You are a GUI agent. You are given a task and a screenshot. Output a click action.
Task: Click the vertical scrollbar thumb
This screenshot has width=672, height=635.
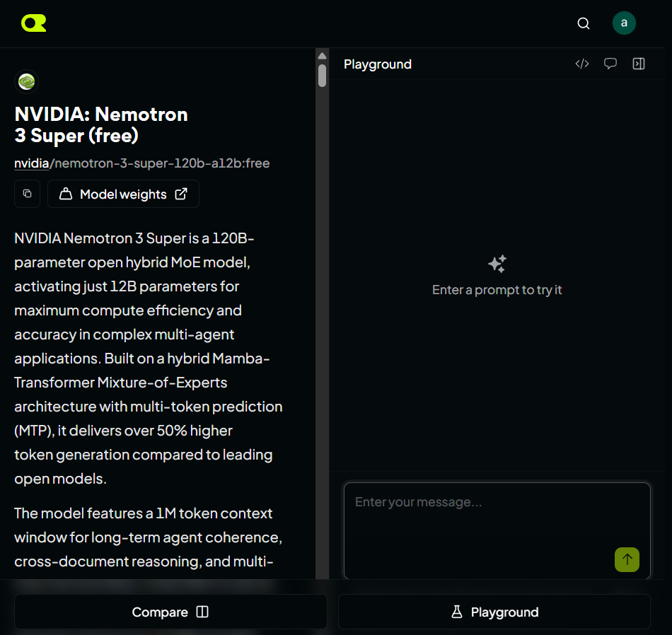click(323, 76)
